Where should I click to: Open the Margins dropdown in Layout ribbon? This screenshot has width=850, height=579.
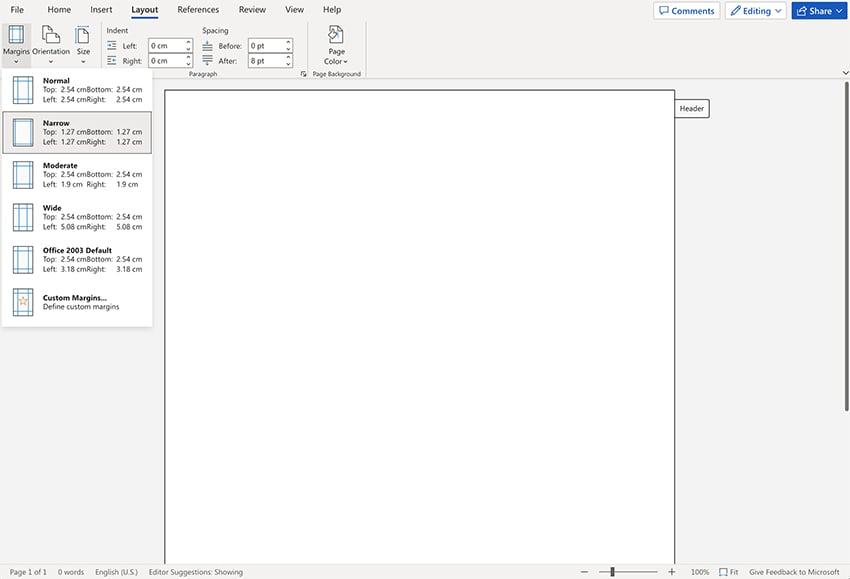coord(16,44)
